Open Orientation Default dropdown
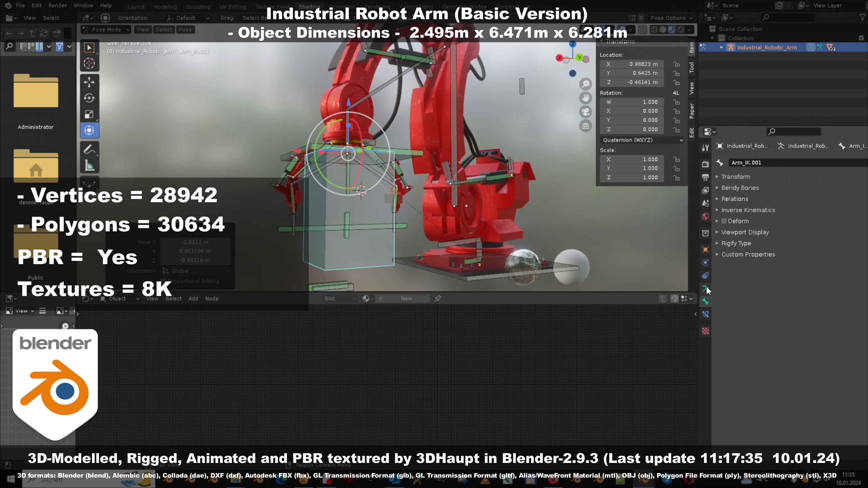This screenshot has height=488, width=868. [x=188, y=18]
